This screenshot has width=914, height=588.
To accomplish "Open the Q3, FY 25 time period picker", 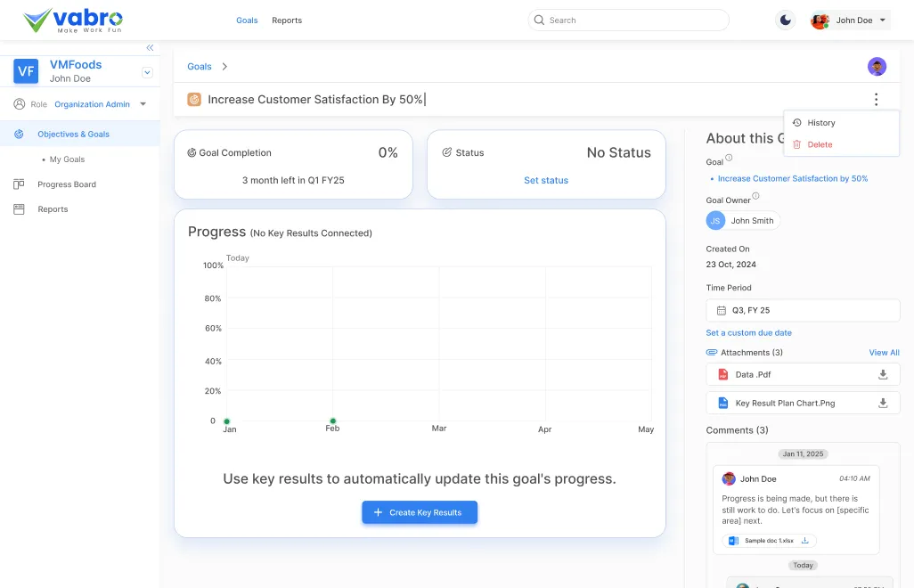I will [803, 310].
